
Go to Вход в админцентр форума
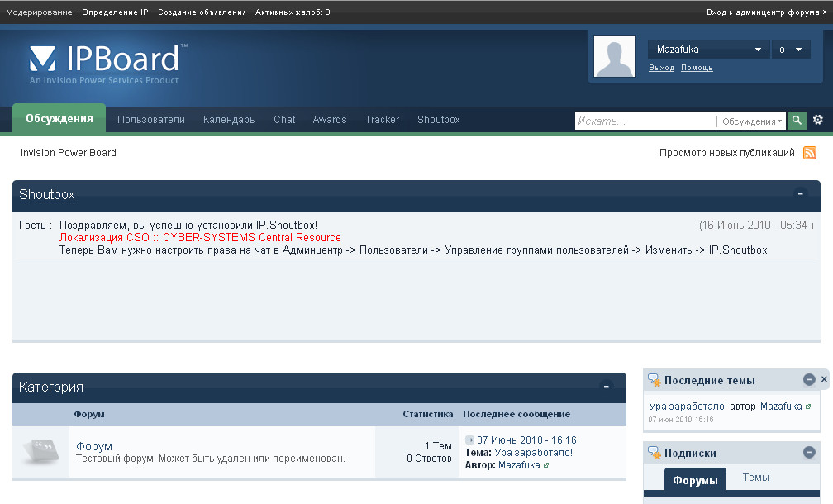point(766,12)
